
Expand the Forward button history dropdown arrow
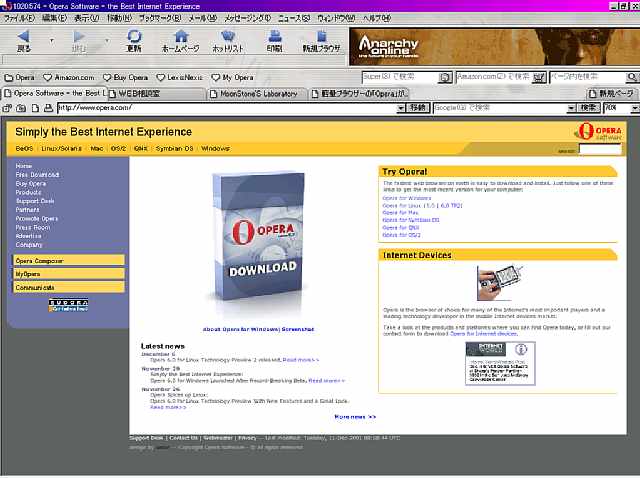click(107, 40)
